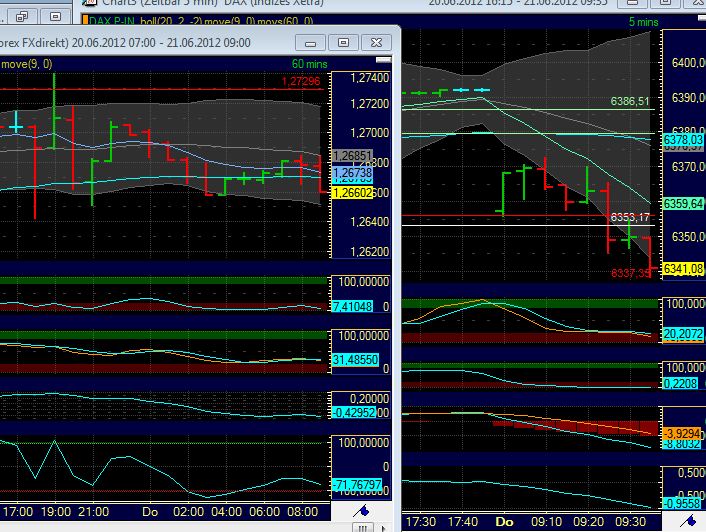Click the 08:00 mark on Forex time axis
This screenshot has height=532, width=706.
303,512
